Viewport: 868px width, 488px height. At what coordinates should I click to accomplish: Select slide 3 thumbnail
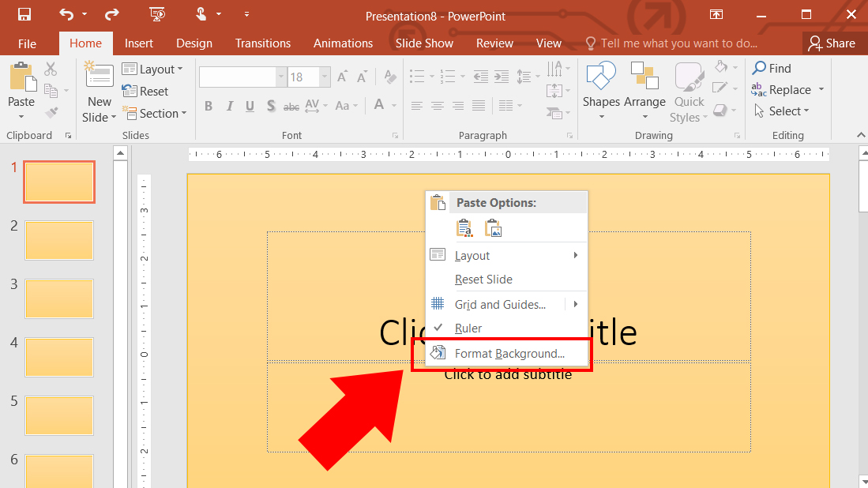click(59, 298)
